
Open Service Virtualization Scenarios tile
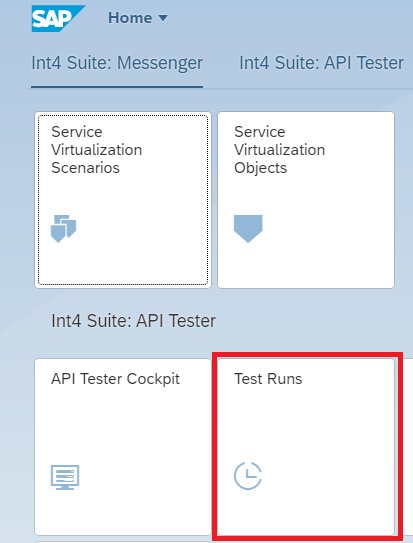(x=123, y=200)
